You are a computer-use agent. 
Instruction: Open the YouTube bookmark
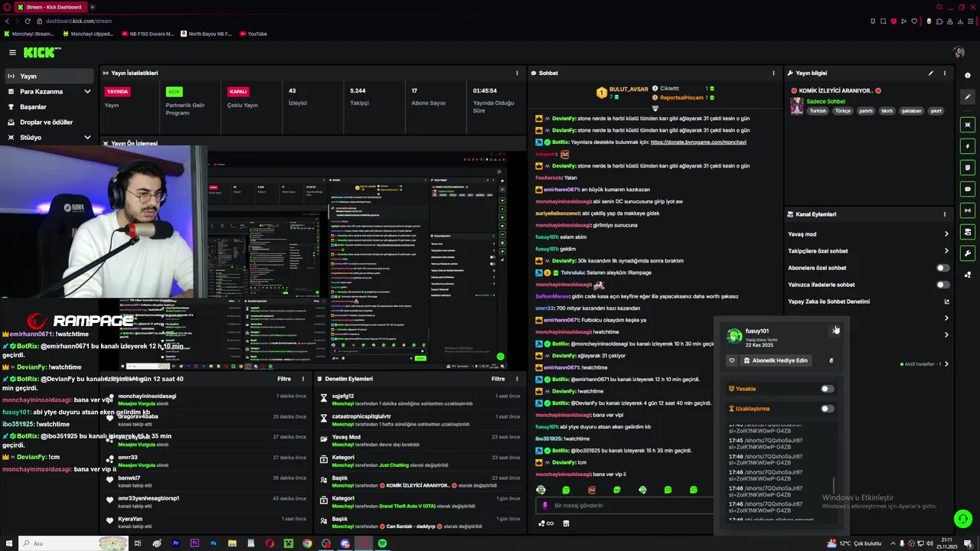click(253, 34)
